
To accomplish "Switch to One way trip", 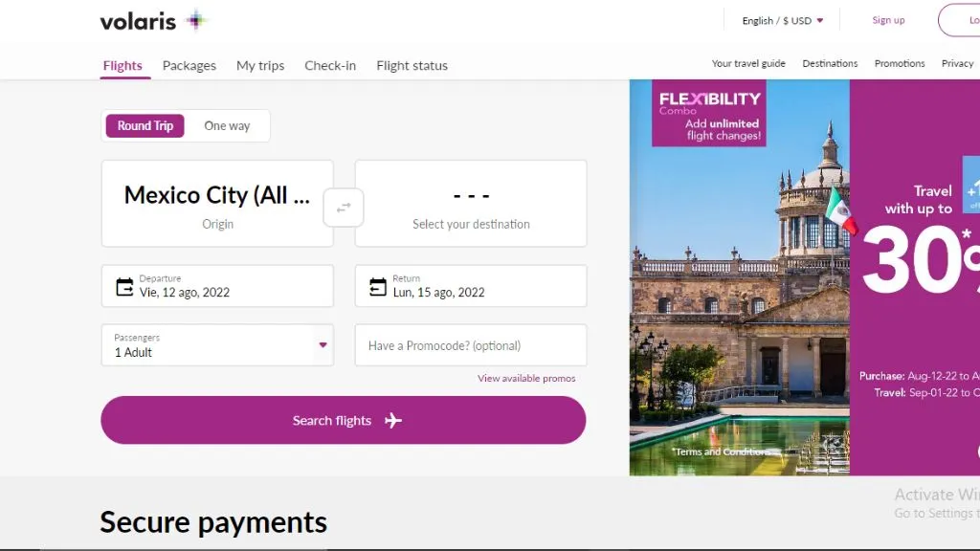I will tap(227, 125).
